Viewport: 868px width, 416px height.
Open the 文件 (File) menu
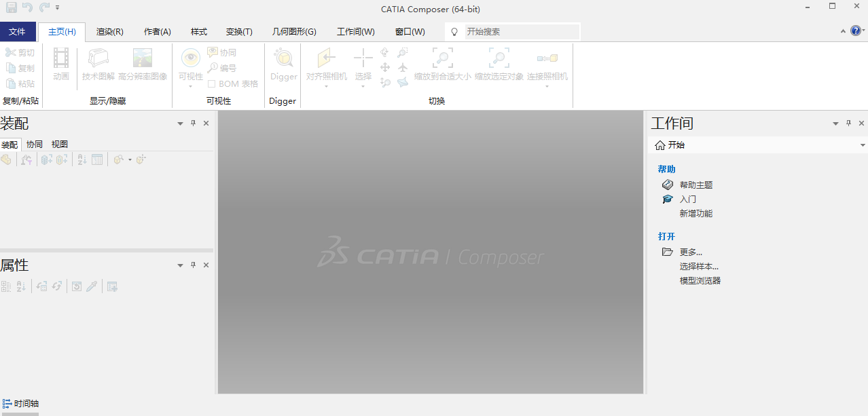click(x=18, y=32)
